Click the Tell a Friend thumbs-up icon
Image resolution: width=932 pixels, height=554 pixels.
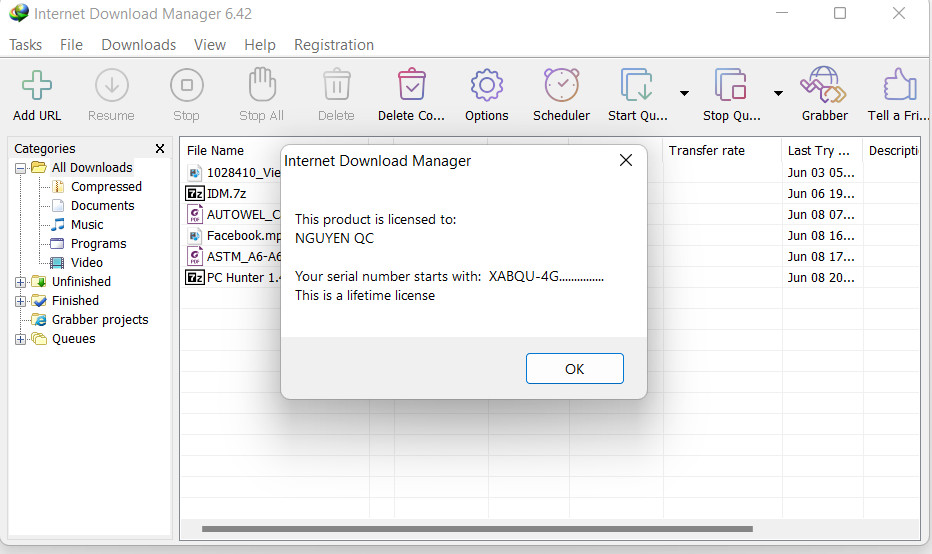900,84
